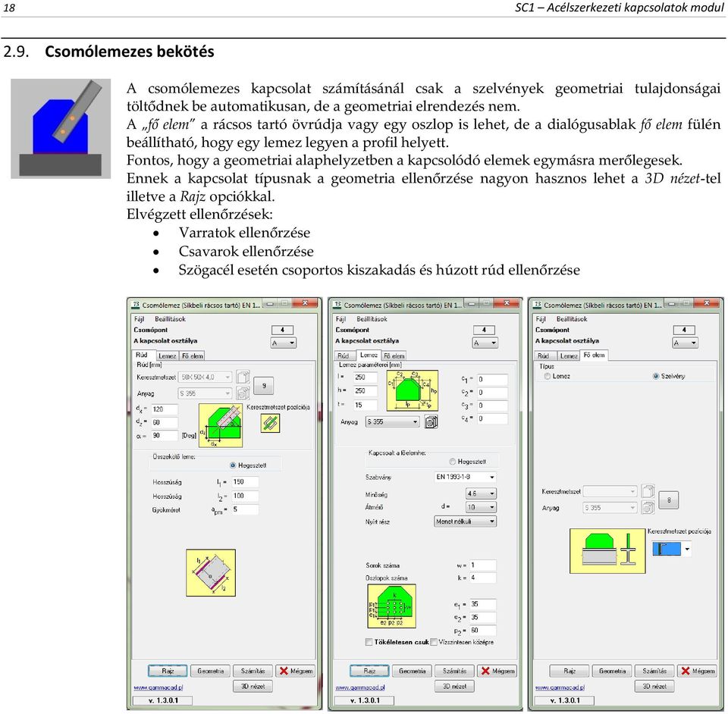Open the Keresztmetszet pozíciója dropdown in the right dialog
This screenshot has width=728, height=714.
(x=672, y=549)
